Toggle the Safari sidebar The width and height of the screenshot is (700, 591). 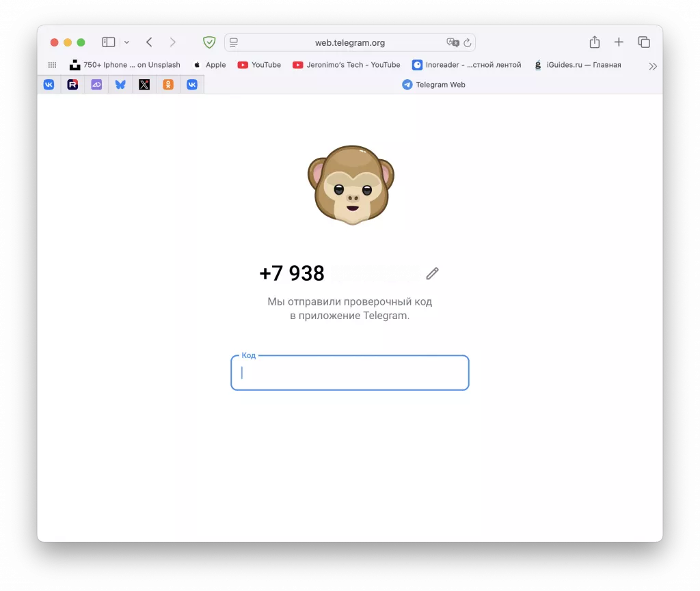108,42
